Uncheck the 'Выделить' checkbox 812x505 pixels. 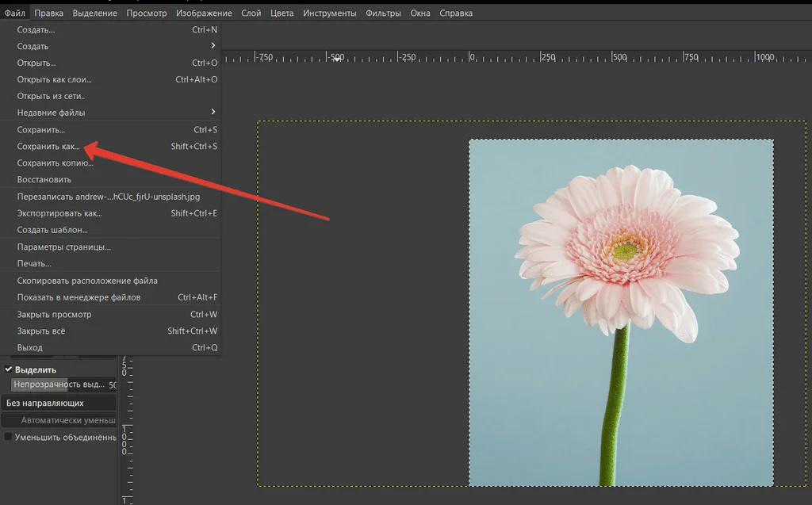(x=9, y=369)
